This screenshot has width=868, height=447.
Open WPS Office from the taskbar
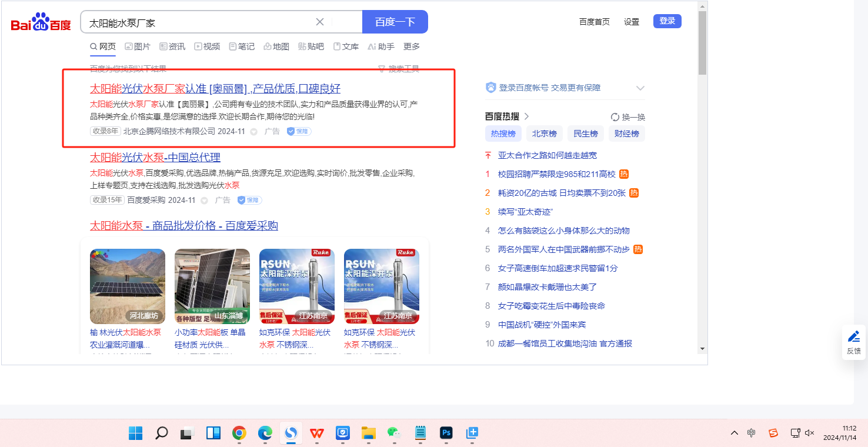[317, 433]
